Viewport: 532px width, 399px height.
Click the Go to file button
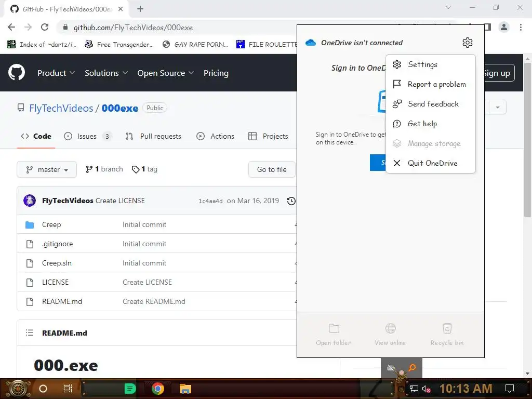(x=272, y=169)
